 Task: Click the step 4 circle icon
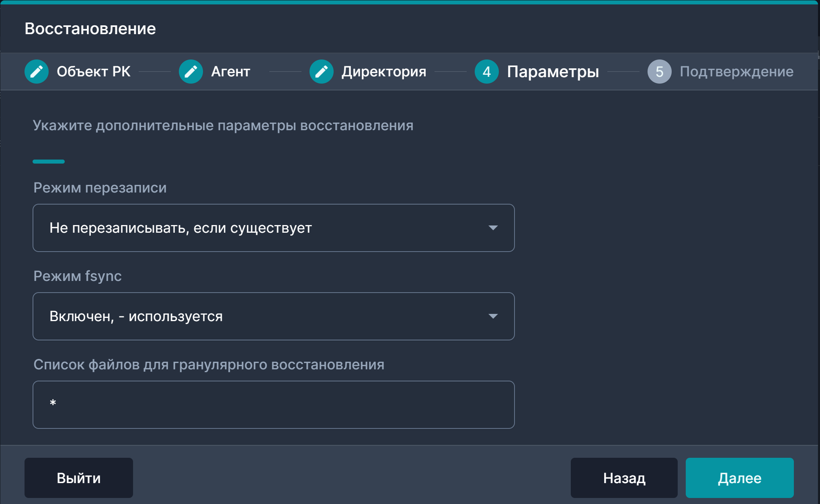[x=487, y=72]
